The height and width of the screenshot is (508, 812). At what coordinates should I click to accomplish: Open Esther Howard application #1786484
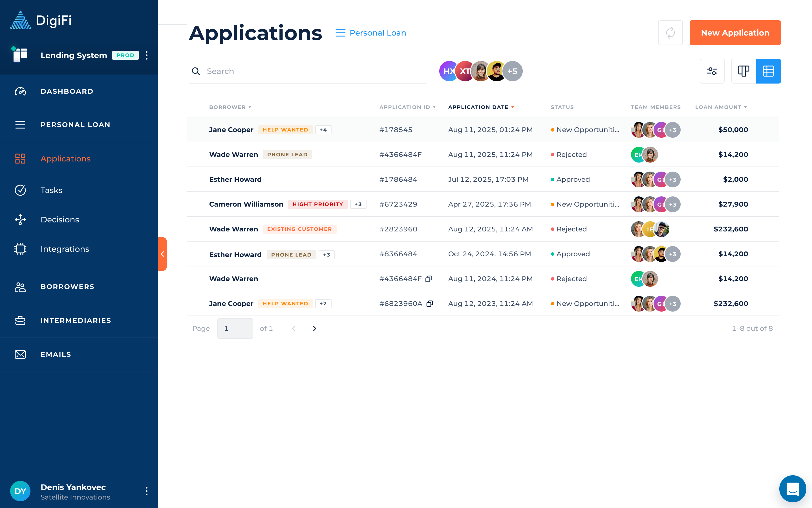point(482,179)
